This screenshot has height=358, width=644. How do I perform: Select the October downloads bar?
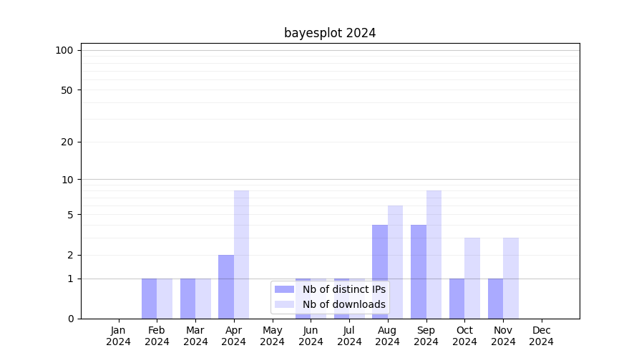pos(472,278)
